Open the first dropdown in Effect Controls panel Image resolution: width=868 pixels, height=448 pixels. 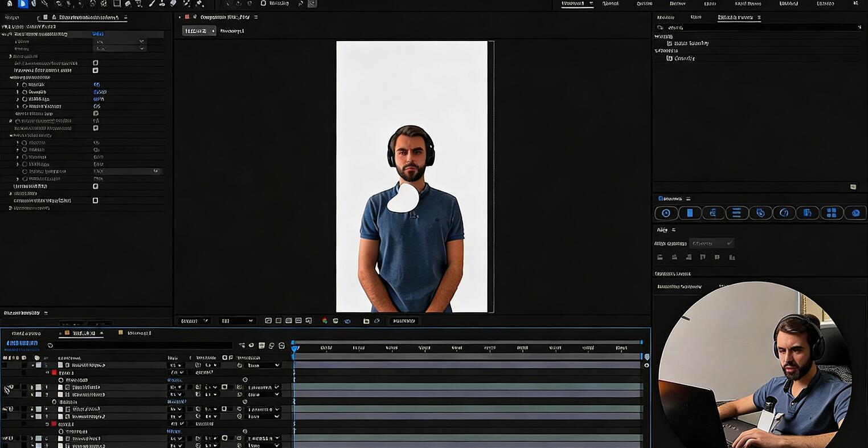click(120, 42)
